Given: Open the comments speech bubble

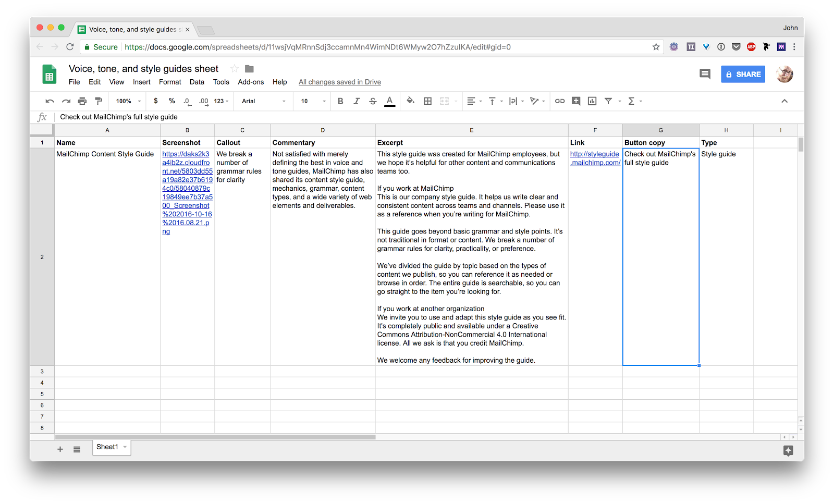Looking at the screenshot, I should pos(705,74).
